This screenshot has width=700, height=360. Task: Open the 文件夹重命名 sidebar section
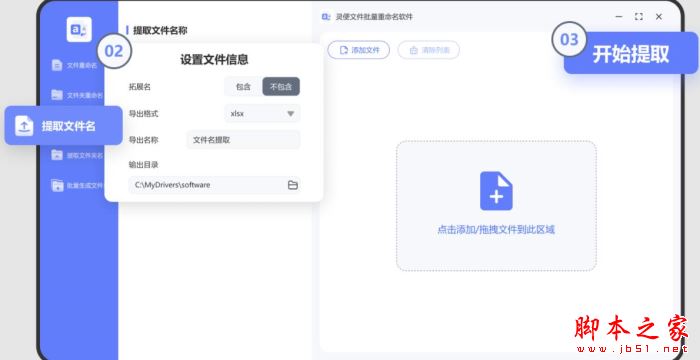[76, 95]
